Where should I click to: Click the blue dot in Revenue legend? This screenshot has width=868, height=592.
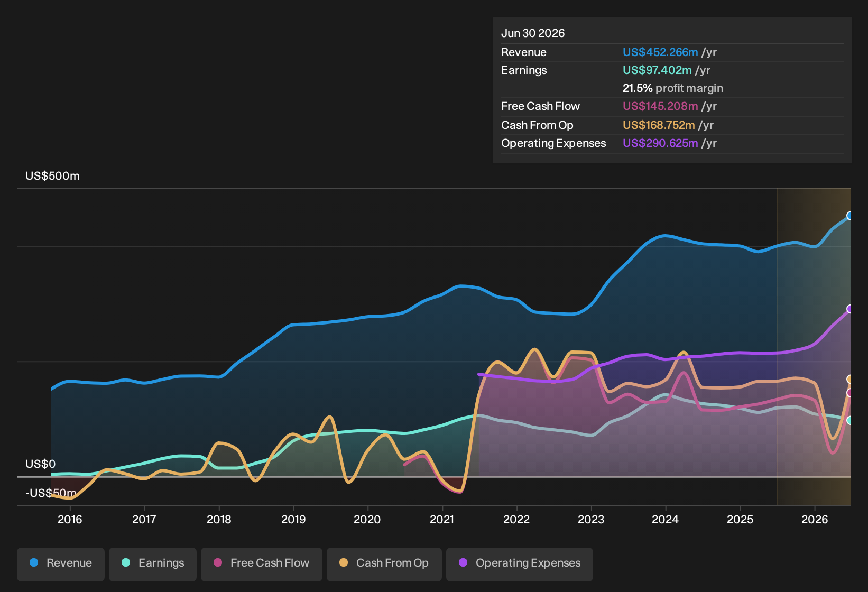34,562
